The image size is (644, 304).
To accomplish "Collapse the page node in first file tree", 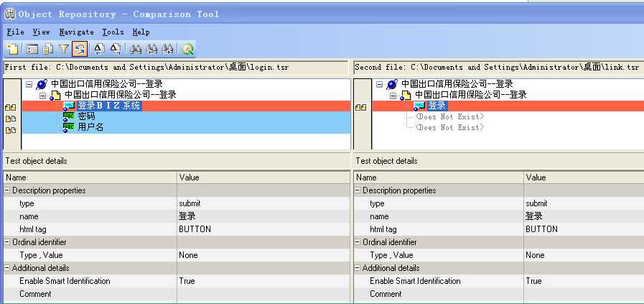I will pos(42,96).
